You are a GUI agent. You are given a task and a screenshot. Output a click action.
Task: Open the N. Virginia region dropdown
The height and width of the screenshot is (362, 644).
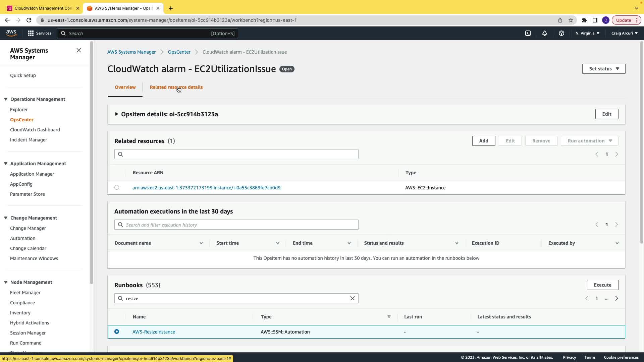587,33
